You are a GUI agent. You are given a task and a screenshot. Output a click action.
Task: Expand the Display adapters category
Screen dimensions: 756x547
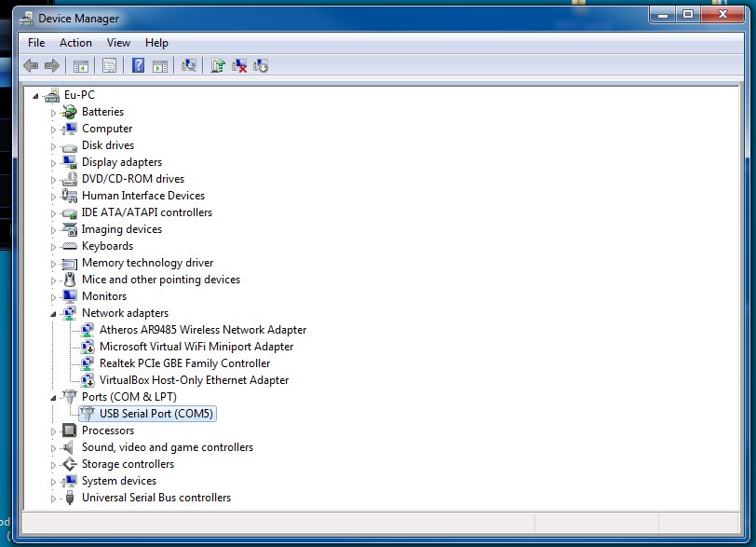point(53,163)
